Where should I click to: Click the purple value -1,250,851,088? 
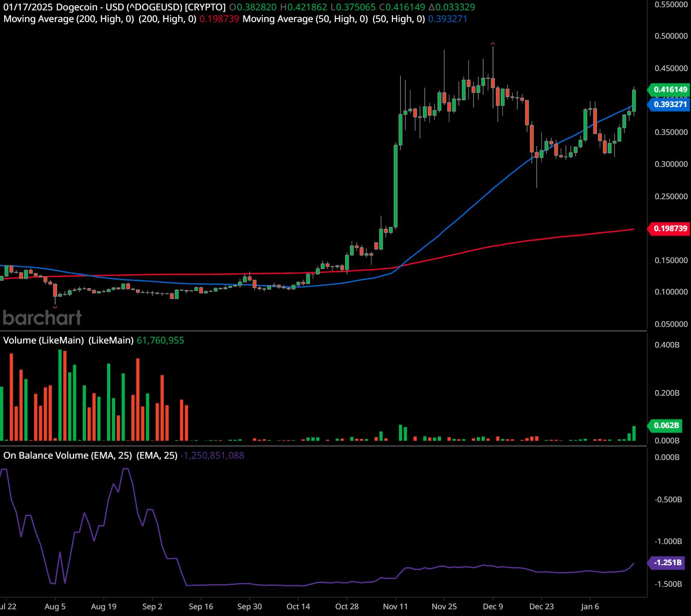coord(212,455)
